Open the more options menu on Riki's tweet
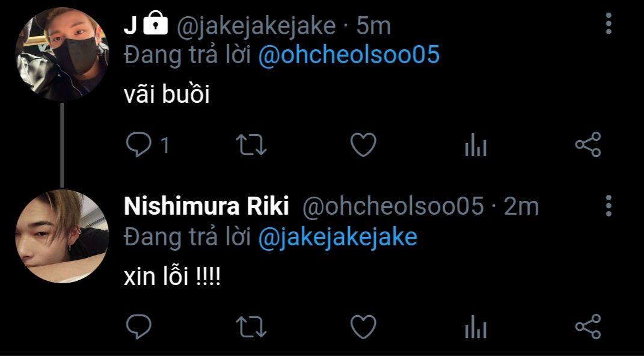 pyautogui.click(x=609, y=206)
